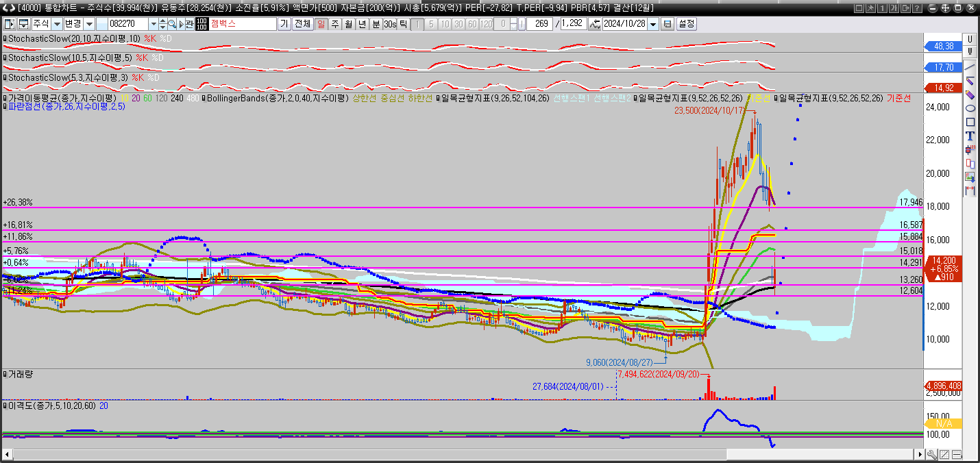Click the 관 related-stocks icon

(189, 24)
